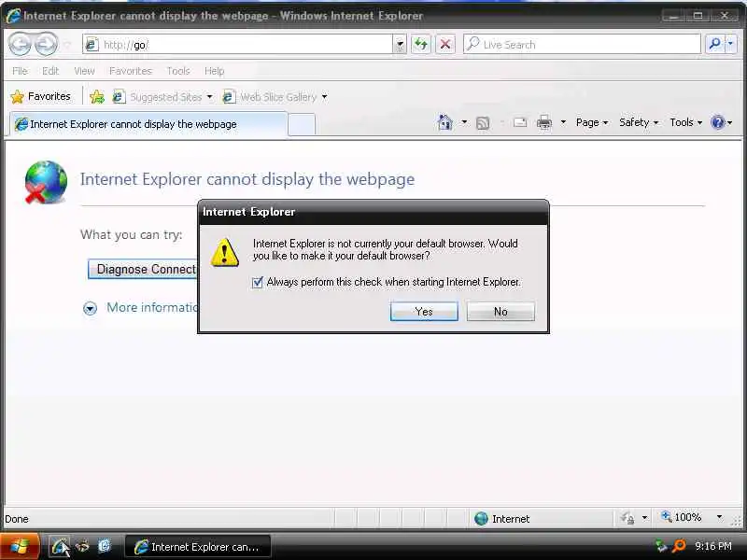
Task: Open the Safety menu dropdown
Action: (639, 122)
